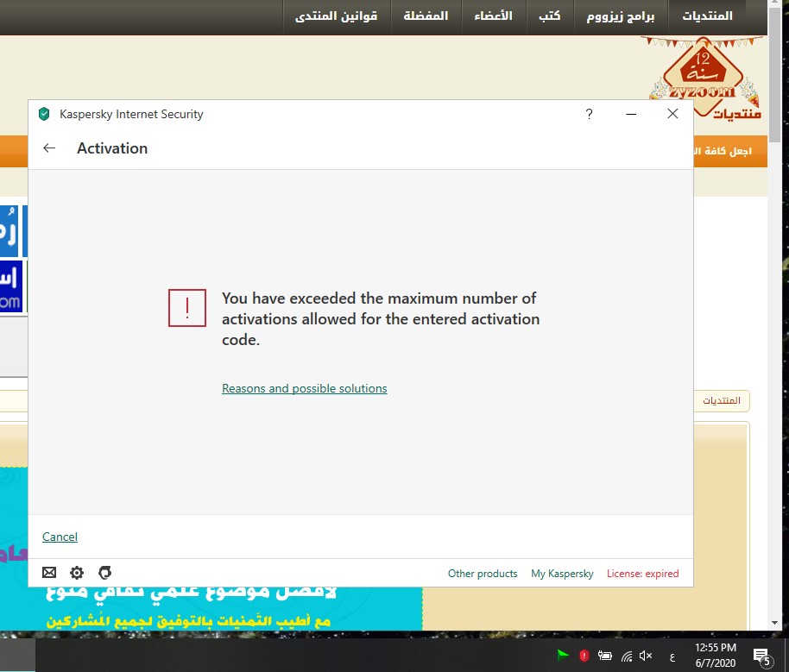Go back using the Activation arrow
This screenshot has height=672, width=789.
coord(49,148)
